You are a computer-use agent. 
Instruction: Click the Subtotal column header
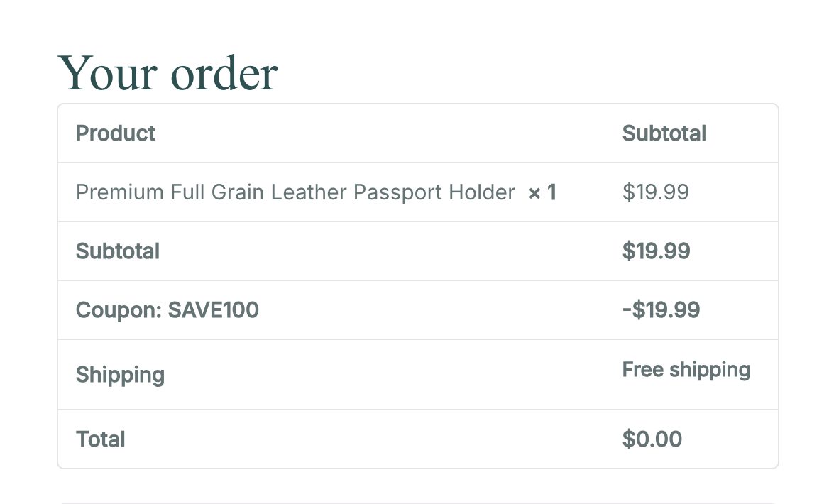coord(664,133)
